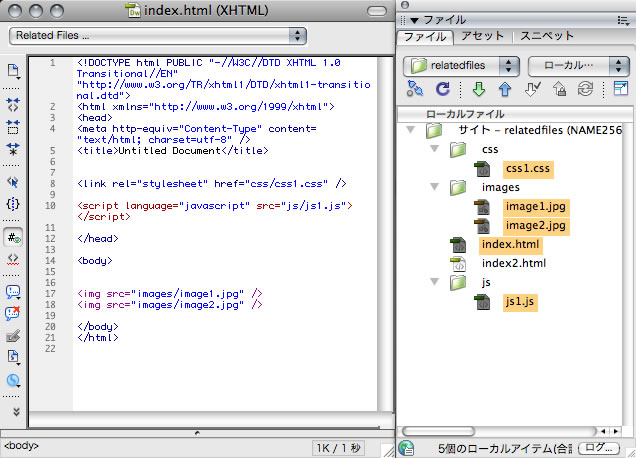Open Files panel options menu icon
The width and height of the screenshot is (636, 458).
623,20
